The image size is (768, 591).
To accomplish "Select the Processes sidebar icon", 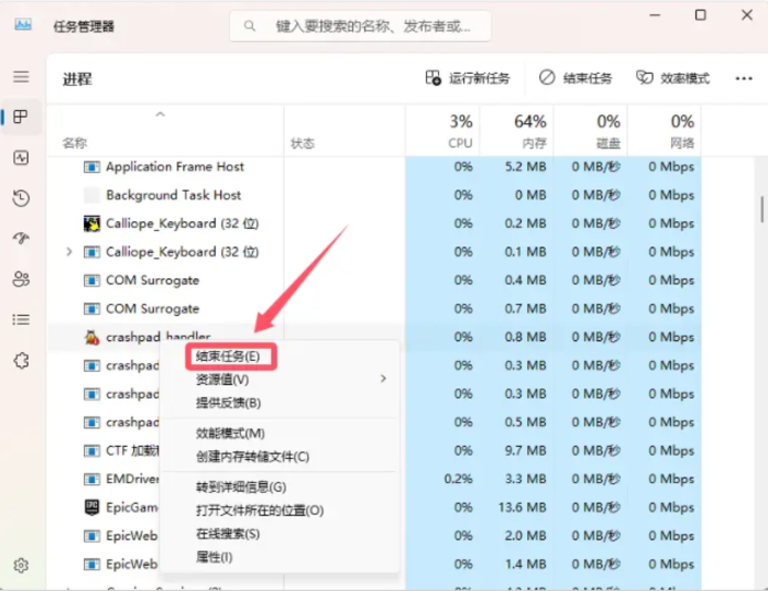I will tap(21, 117).
